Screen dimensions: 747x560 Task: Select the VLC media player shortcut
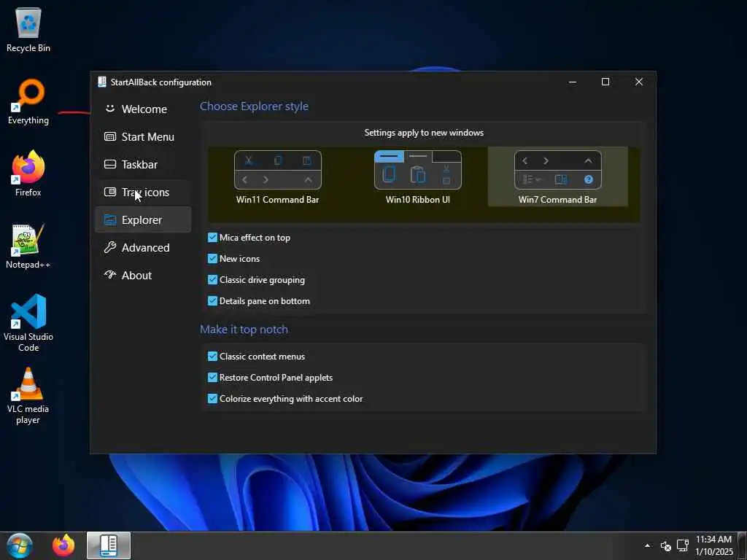[28, 396]
